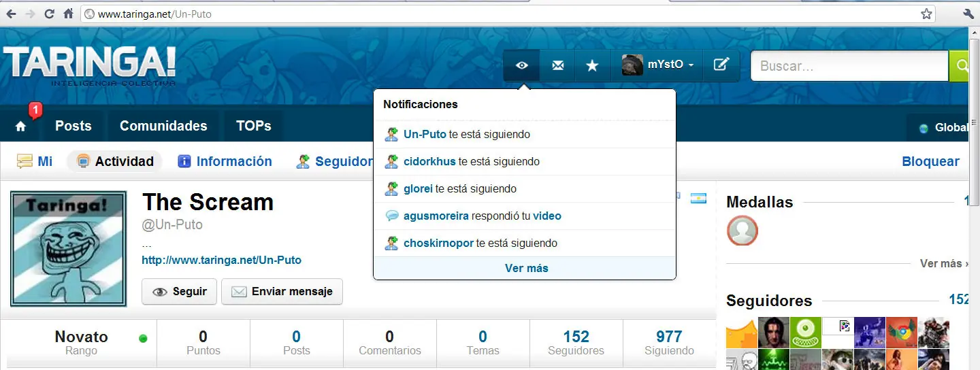Click the 0 Puntos stat
Screen dimensions: 980x370
point(203,343)
